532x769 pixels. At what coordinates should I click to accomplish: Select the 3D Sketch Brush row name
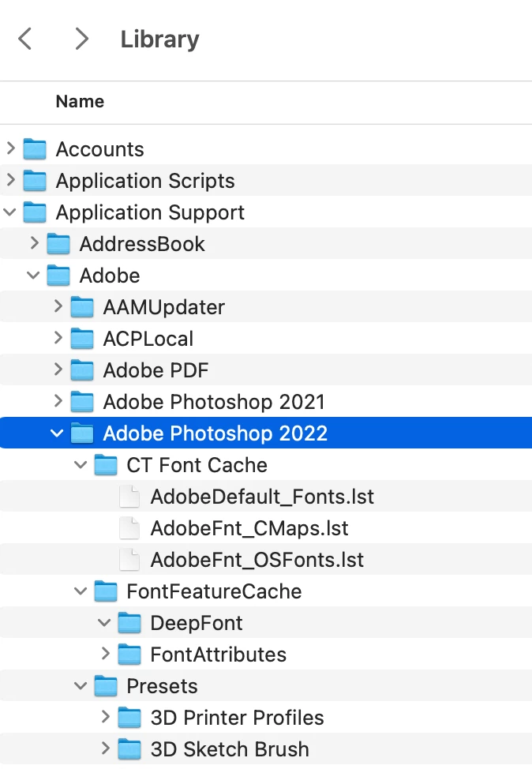tap(230, 749)
